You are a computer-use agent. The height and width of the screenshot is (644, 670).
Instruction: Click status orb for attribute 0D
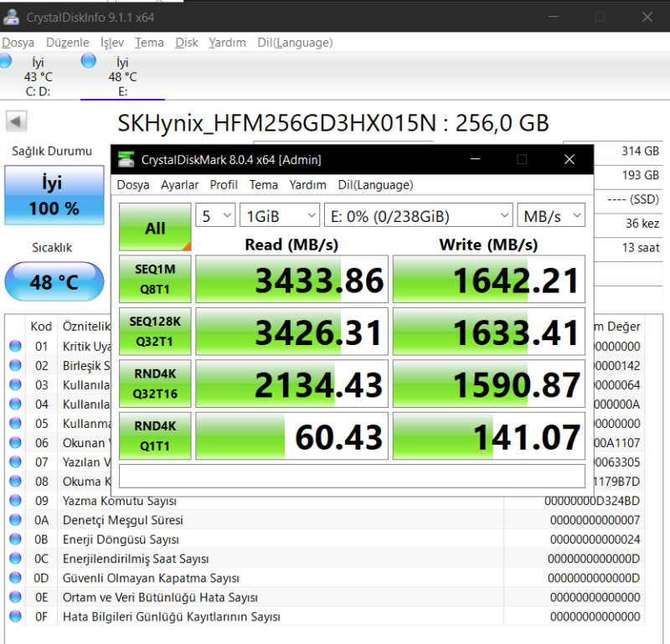tap(15, 577)
